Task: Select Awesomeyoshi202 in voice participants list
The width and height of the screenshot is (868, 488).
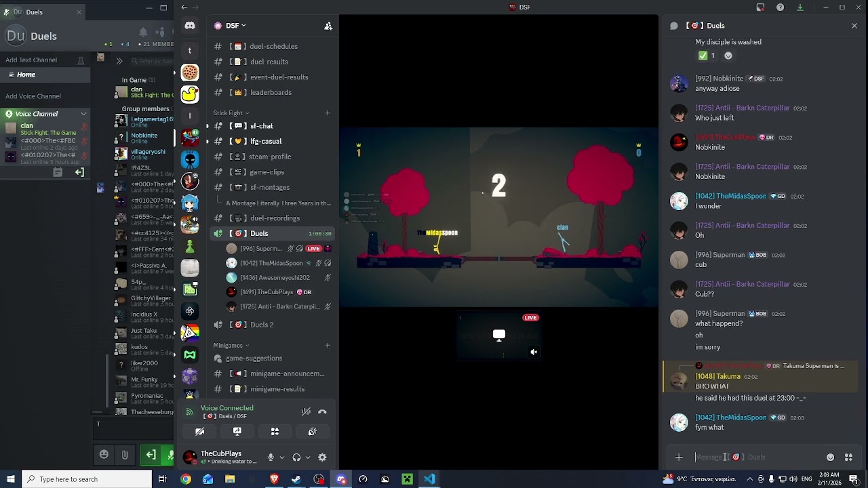Action: point(278,277)
